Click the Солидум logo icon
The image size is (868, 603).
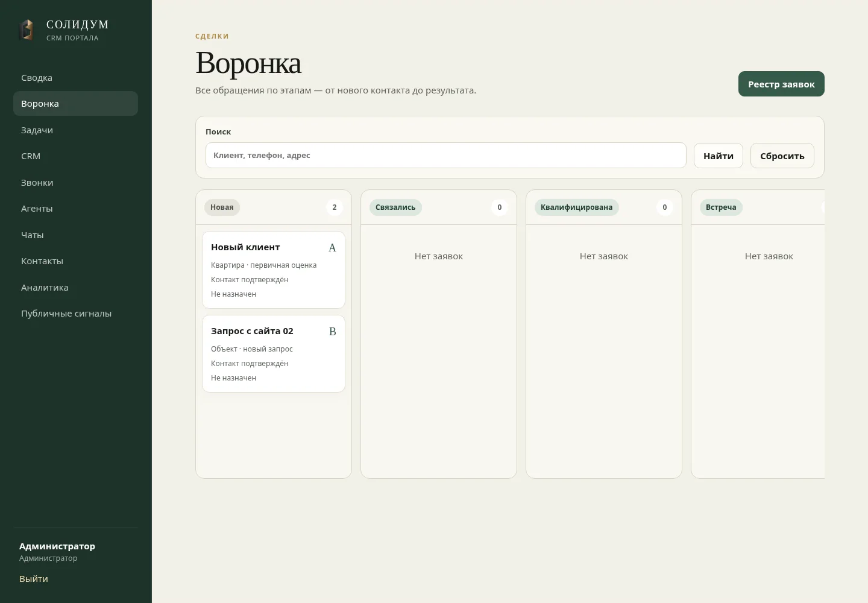27,30
